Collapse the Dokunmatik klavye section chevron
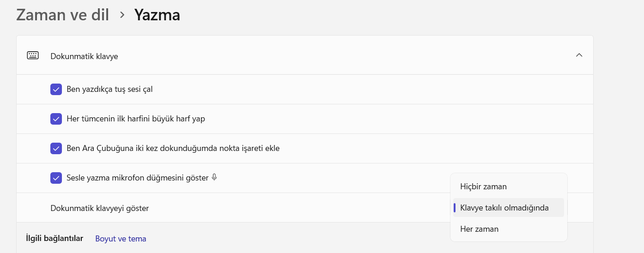 point(579,55)
